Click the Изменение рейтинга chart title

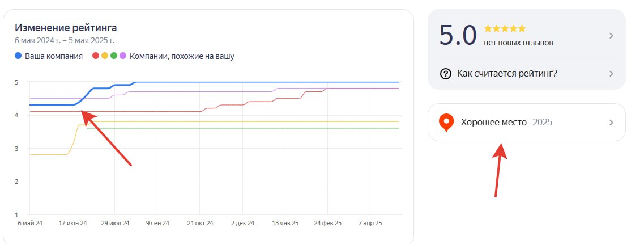pos(66,28)
